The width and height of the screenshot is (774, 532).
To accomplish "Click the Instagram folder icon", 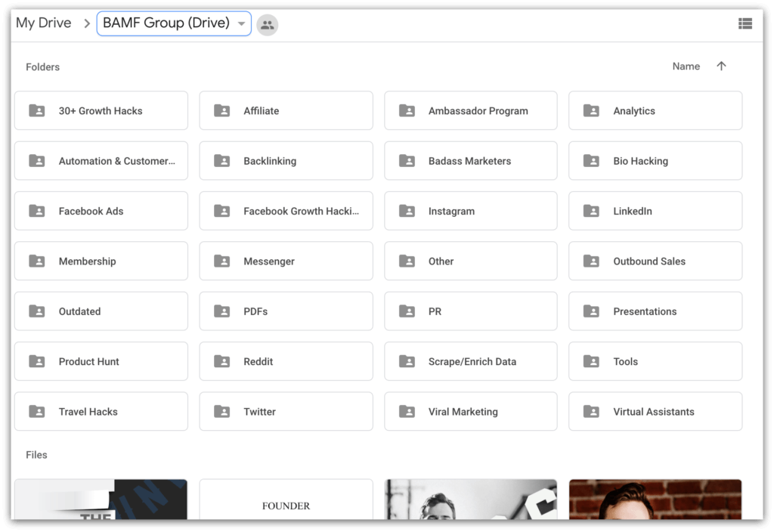I will point(407,211).
